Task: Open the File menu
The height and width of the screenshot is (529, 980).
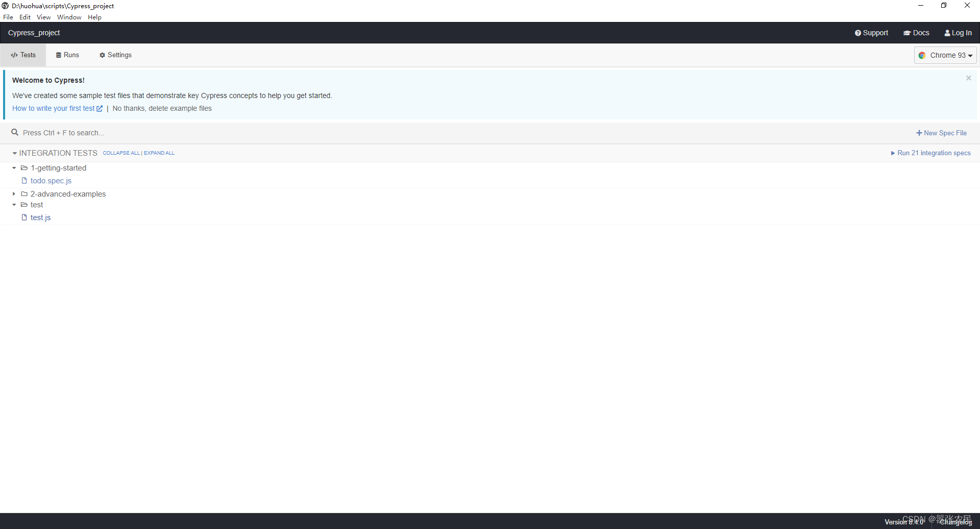Action: click(x=8, y=17)
